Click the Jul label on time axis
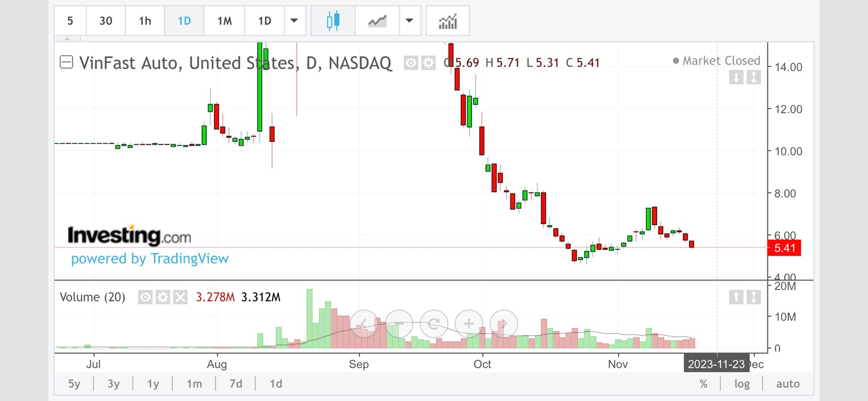The height and width of the screenshot is (401, 868). coord(94,364)
